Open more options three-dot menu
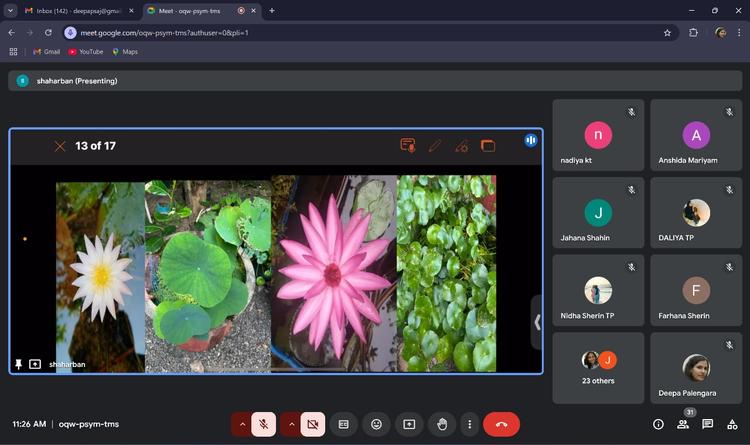750x445 pixels. (x=468, y=424)
